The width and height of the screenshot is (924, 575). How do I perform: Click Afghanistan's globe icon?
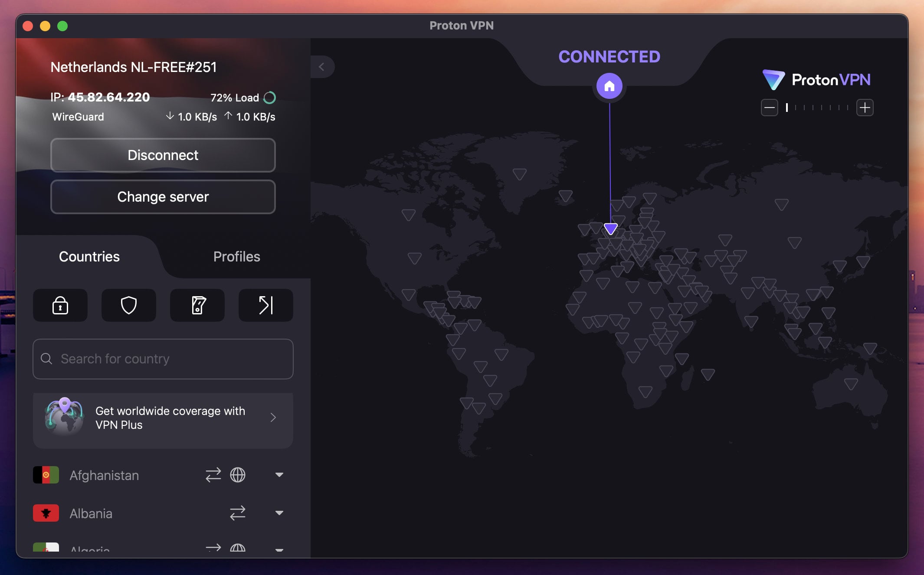click(238, 475)
